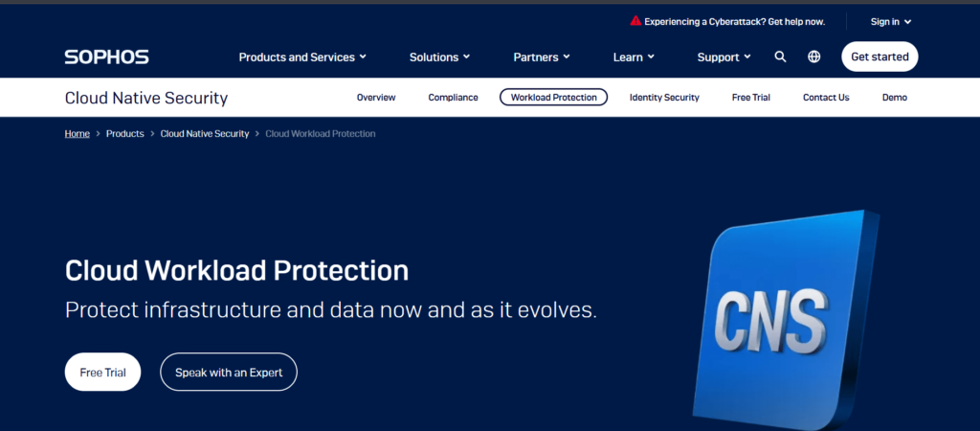Click Experiencing a Cyberattack help link

coord(734,22)
